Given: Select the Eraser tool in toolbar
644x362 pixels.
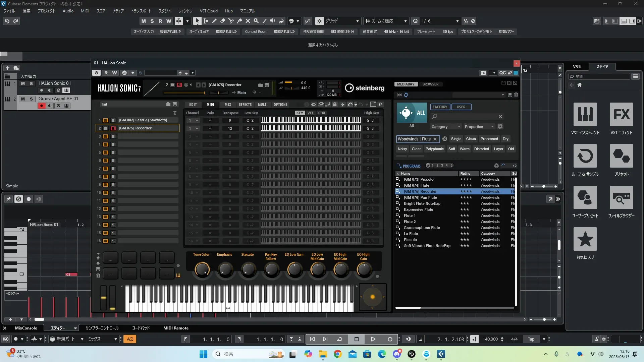Looking at the screenshot, I should [222, 21].
